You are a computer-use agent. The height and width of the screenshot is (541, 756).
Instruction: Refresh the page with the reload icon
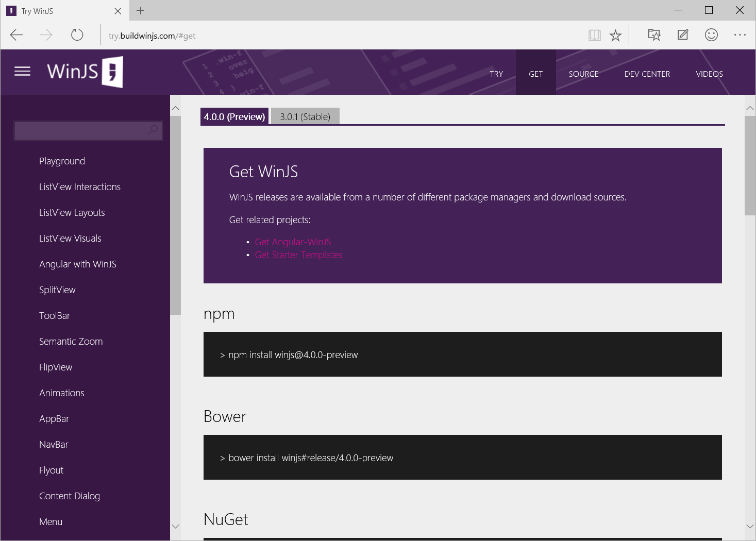[77, 35]
